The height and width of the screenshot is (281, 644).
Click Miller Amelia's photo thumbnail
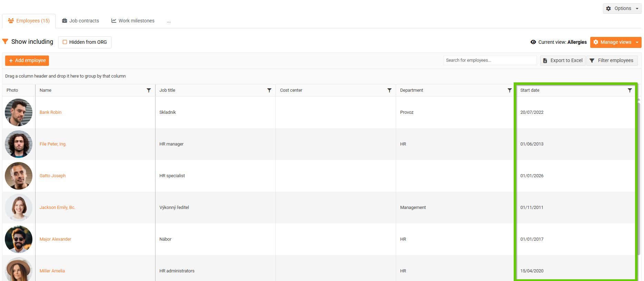pyautogui.click(x=19, y=269)
